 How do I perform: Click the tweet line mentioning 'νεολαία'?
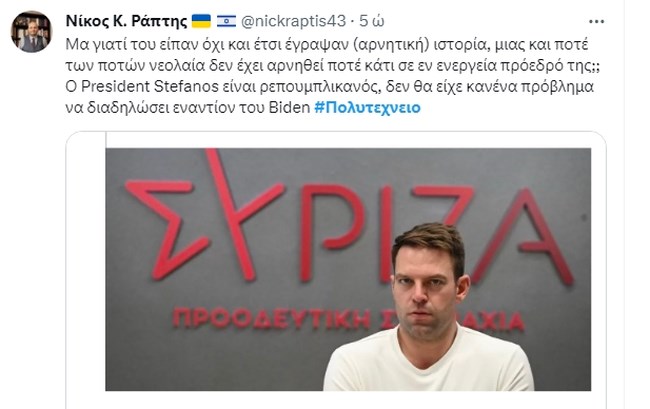click(x=333, y=66)
